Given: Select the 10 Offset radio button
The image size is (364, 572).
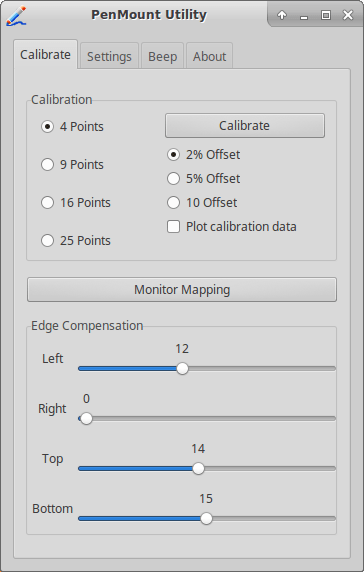Looking at the screenshot, I should tap(202, 202).
